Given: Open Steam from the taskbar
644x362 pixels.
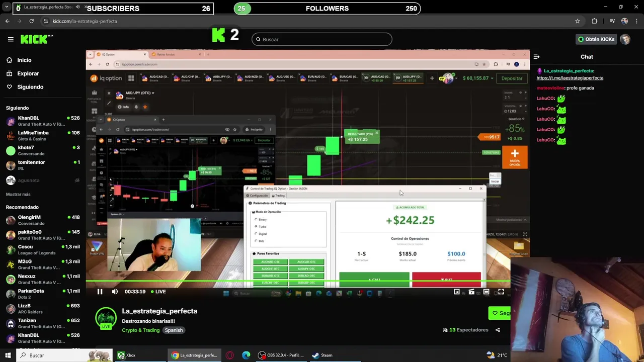Looking at the screenshot, I should coord(322,355).
